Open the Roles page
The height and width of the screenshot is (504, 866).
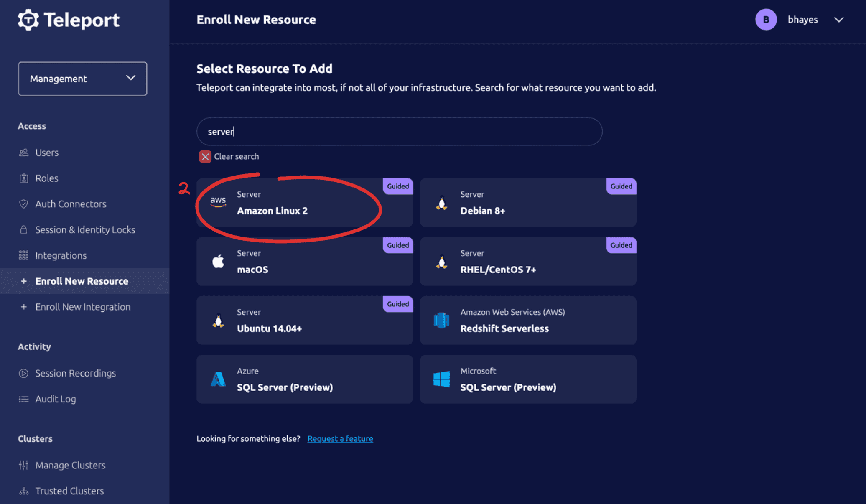coord(47,178)
